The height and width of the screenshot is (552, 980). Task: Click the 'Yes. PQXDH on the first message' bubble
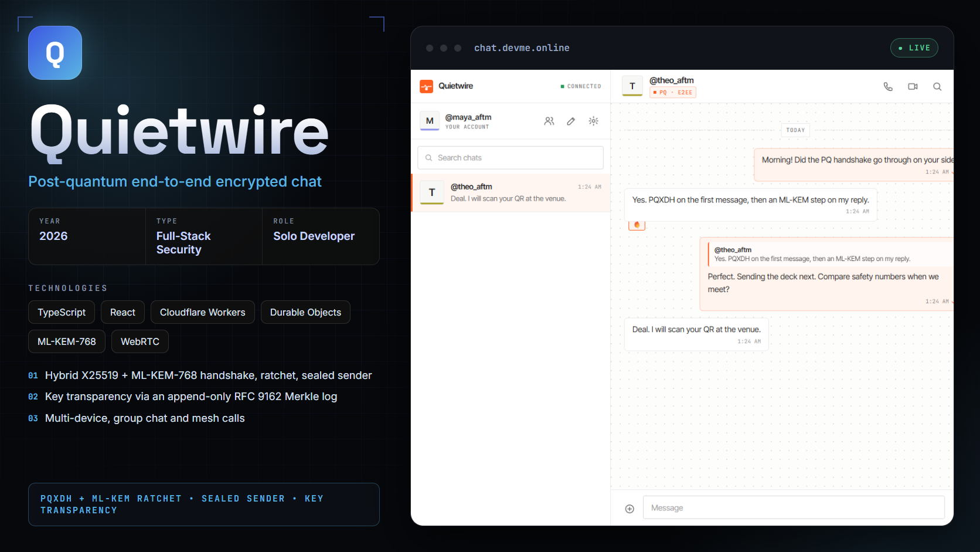pos(751,205)
